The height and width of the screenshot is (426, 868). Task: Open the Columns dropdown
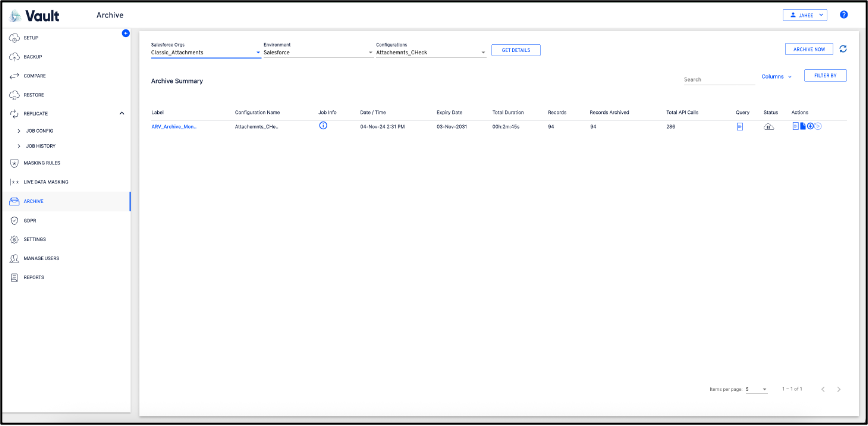coord(776,76)
